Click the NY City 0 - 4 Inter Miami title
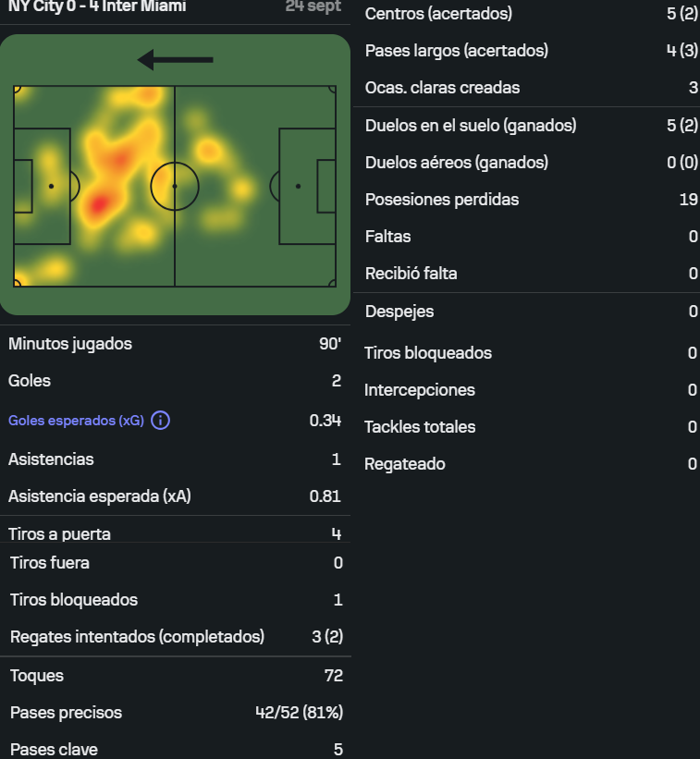Image resolution: width=700 pixels, height=759 pixels. pos(97,6)
